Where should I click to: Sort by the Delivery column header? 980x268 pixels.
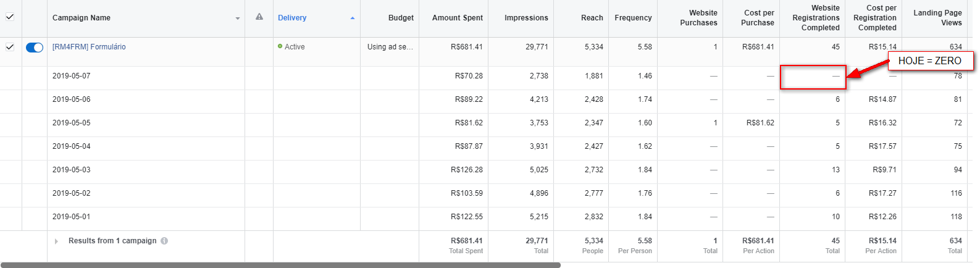click(x=292, y=18)
